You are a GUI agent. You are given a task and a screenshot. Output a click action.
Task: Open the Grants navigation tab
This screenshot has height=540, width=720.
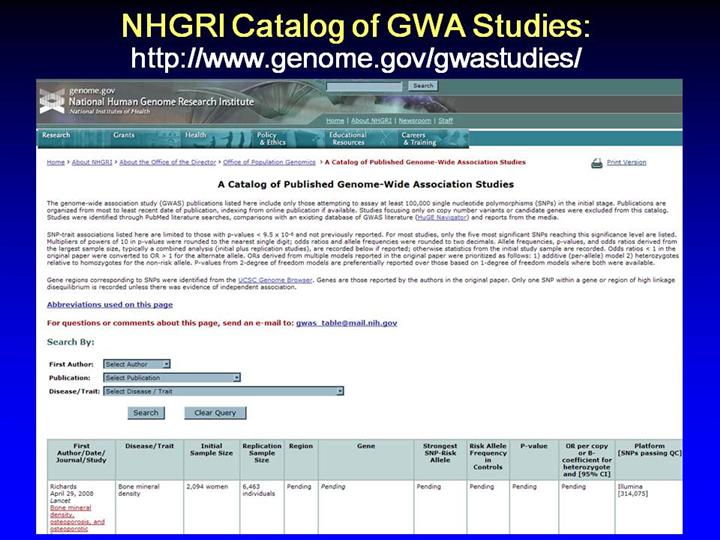[x=124, y=135]
